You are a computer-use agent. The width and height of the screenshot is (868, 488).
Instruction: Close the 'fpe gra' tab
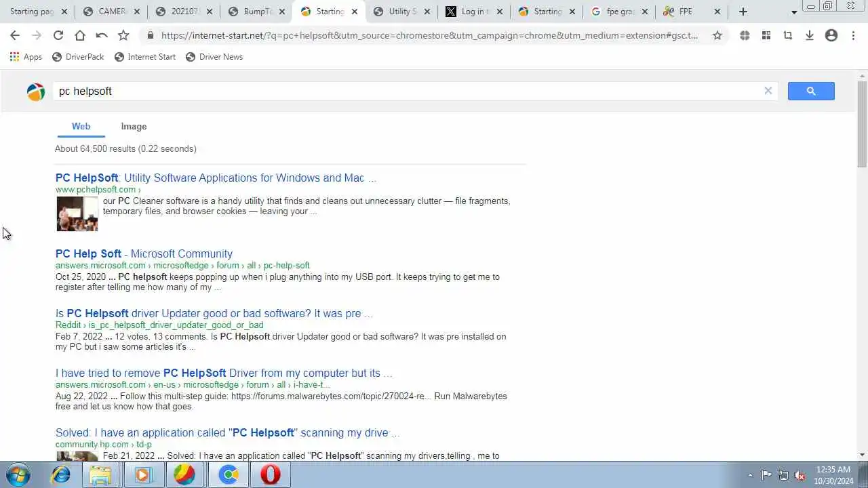645,12
